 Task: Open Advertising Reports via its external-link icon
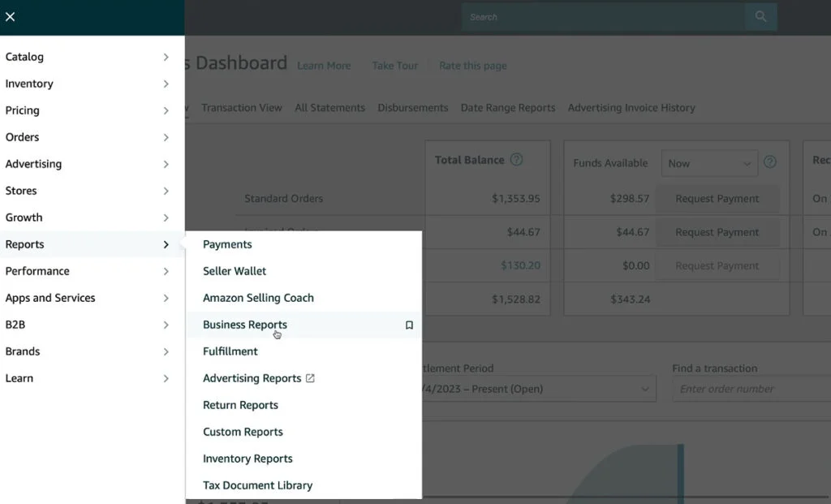(311, 377)
